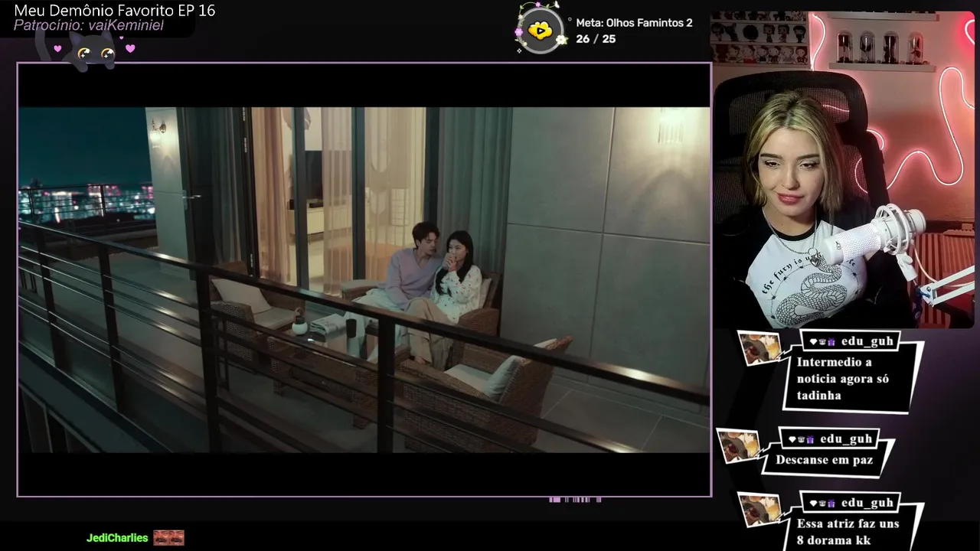
Task: Click the small audio visualizer bar below video
Action: click(575, 500)
